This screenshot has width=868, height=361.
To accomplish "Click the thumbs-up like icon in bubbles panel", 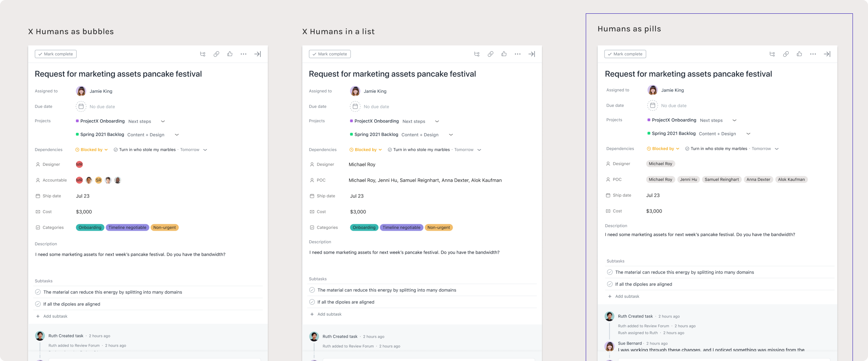I will (x=230, y=54).
